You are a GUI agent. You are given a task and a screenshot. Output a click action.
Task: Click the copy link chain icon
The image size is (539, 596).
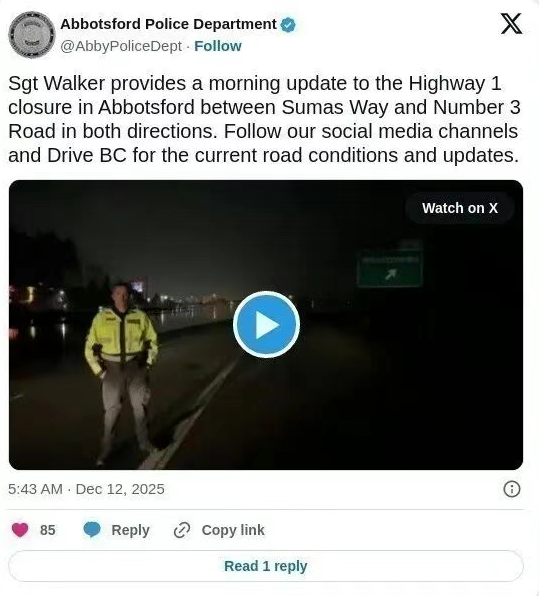182,530
